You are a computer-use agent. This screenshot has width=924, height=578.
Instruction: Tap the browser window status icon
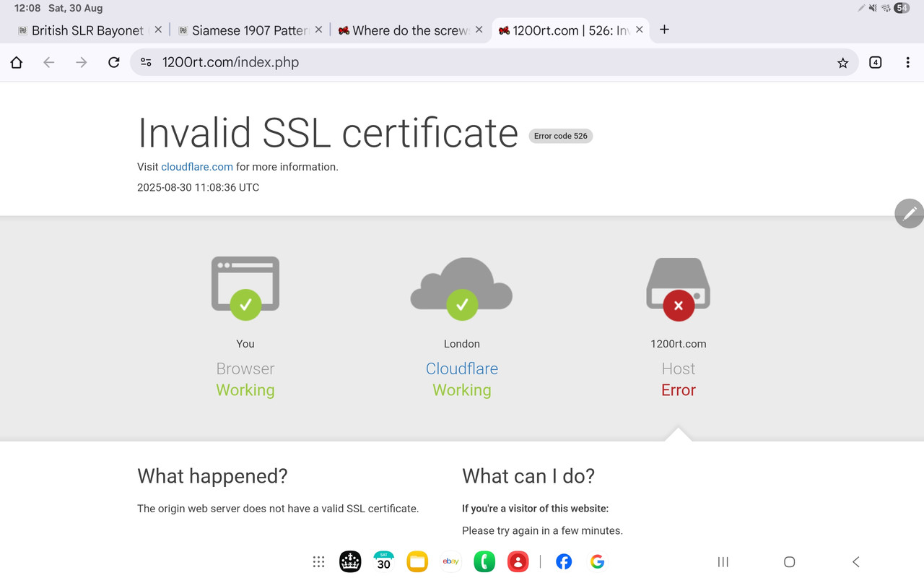[x=245, y=288]
